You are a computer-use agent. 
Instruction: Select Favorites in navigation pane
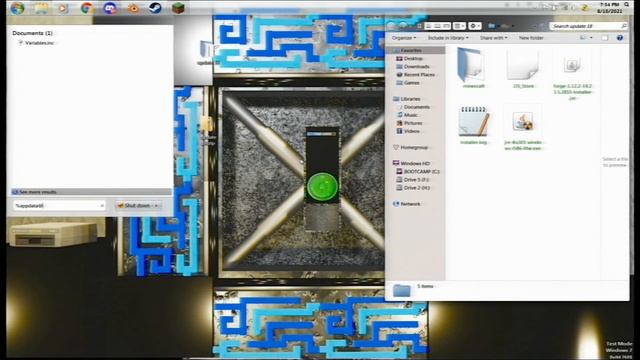[x=411, y=50]
